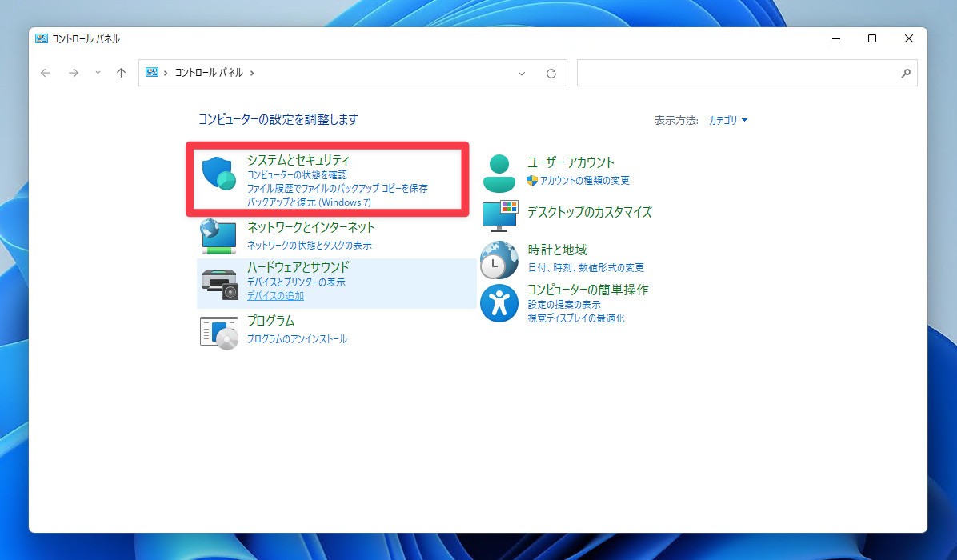Open recent locations dropdown arrow
The image size is (957, 560).
(x=98, y=73)
